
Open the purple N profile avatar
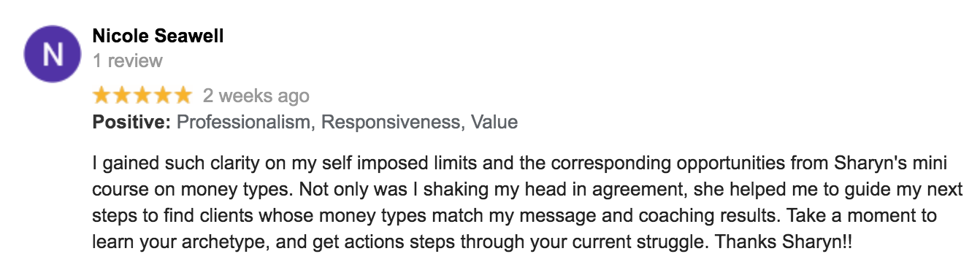point(53,55)
